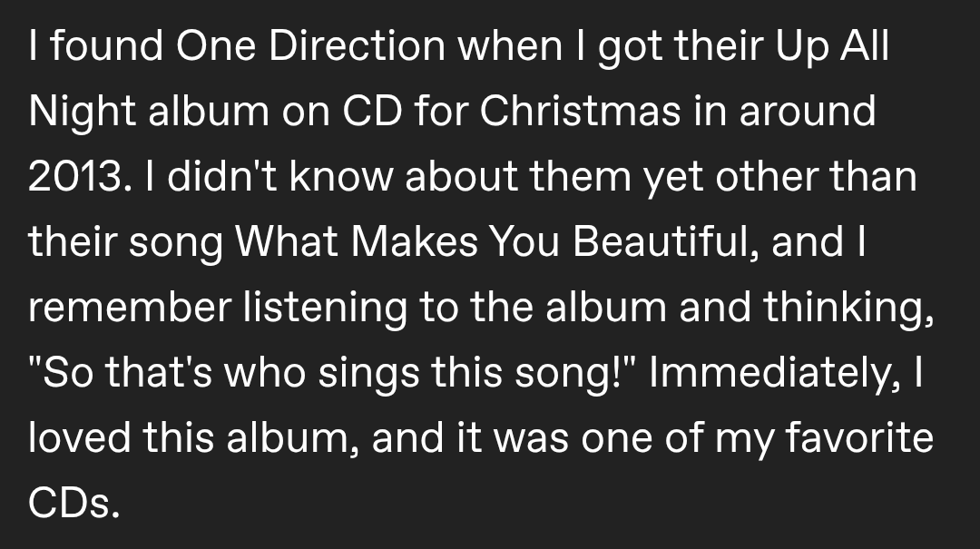This screenshot has width=980, height=549.
Task: Click the word 'found' in the first line
Action: 107,45
